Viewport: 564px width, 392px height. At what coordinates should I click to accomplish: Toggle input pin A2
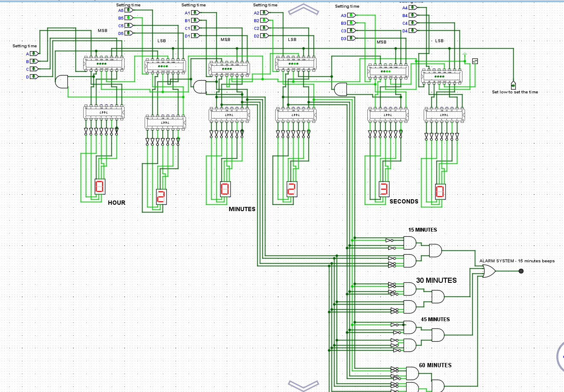coord(265,13)
